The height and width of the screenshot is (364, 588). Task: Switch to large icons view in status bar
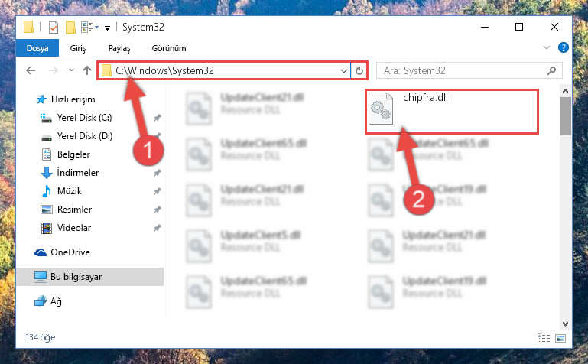[x=560, y=338]
